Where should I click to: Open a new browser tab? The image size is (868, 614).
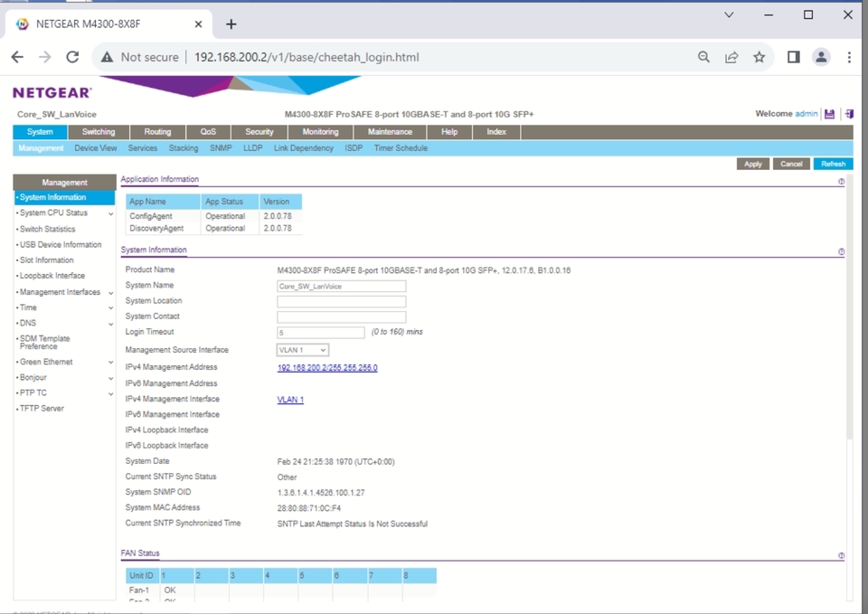click(231, 24)
